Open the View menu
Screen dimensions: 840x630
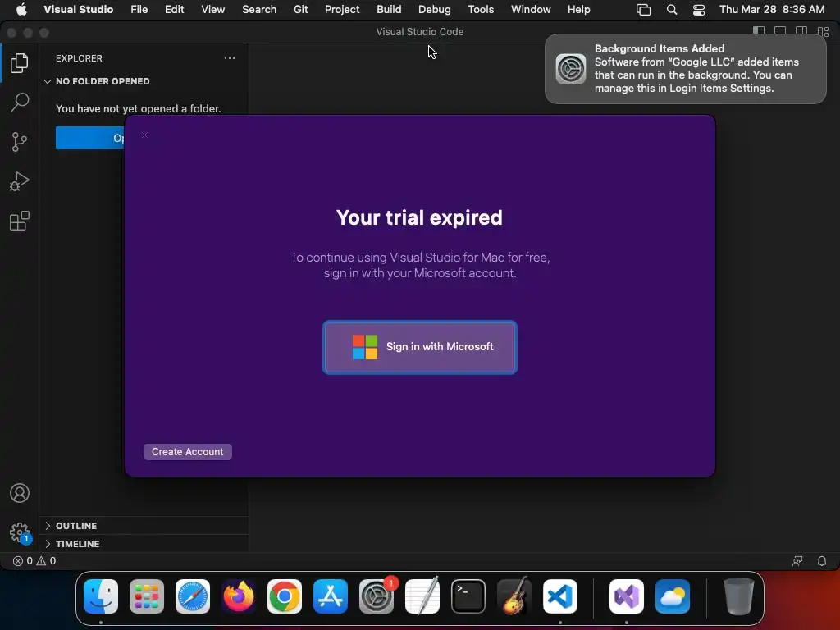pyautogui.click(x=213, y=10)
